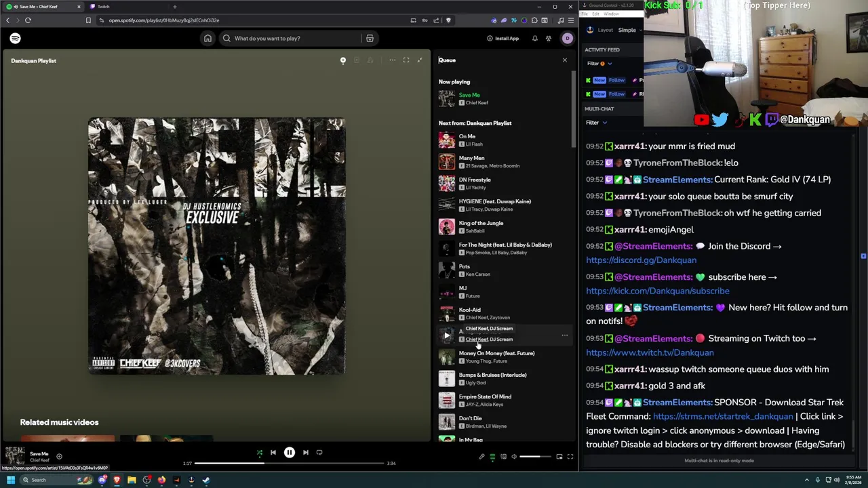Select 'Money On Money (feat. Future)'
This screenshot has width=868, height=488.
[505, 357]
